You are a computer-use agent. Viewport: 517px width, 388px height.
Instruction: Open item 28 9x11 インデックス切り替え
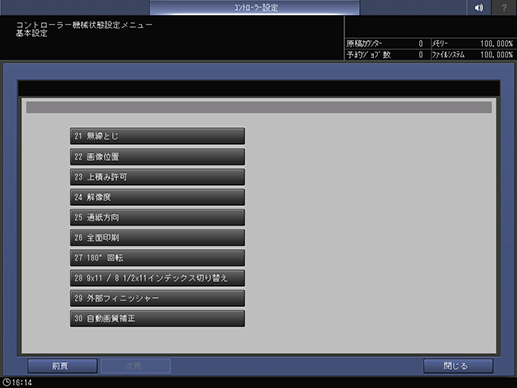tap(157, 278)
